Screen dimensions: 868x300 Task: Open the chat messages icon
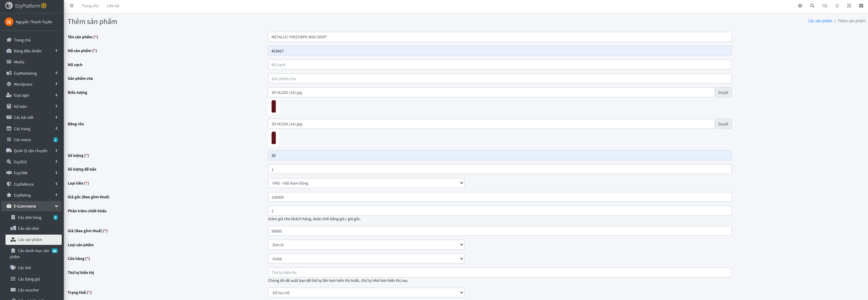point(824,6)
